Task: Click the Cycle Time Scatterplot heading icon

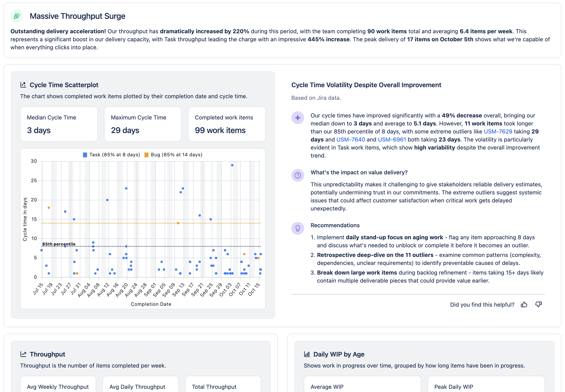Action: point(23,85)
